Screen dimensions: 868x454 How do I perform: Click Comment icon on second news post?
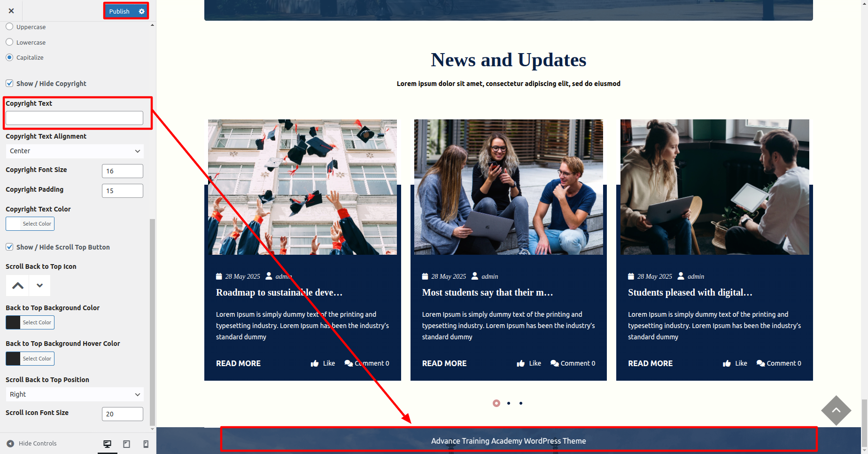click(555, 363)
